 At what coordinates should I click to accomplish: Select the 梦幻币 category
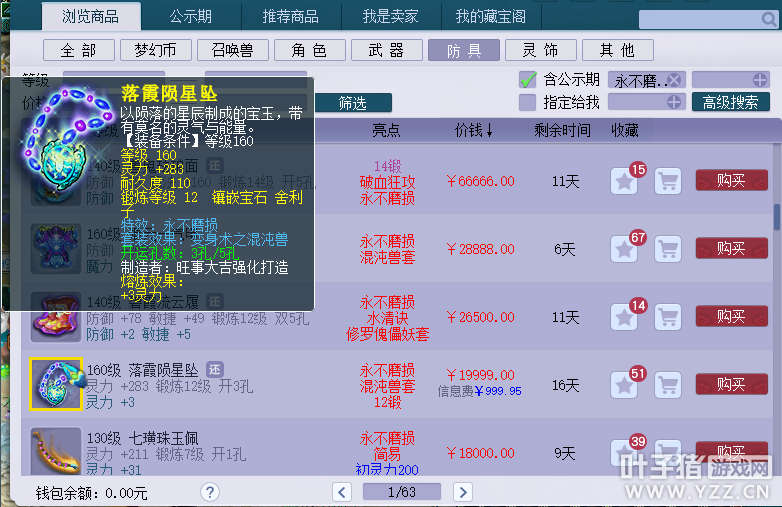click(156, 50)
